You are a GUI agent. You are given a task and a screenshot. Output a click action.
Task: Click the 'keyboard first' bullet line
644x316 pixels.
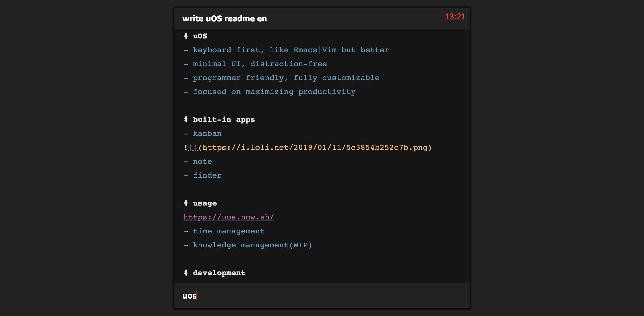228,50
